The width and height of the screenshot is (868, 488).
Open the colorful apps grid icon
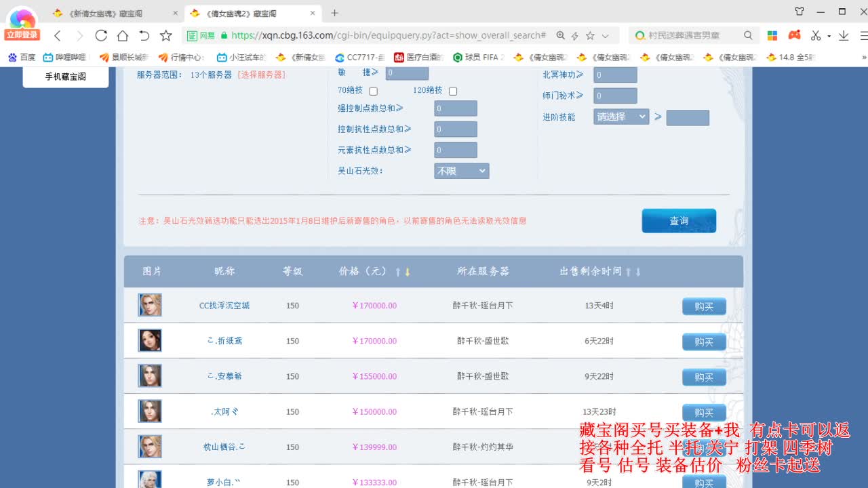coord(772,35)
